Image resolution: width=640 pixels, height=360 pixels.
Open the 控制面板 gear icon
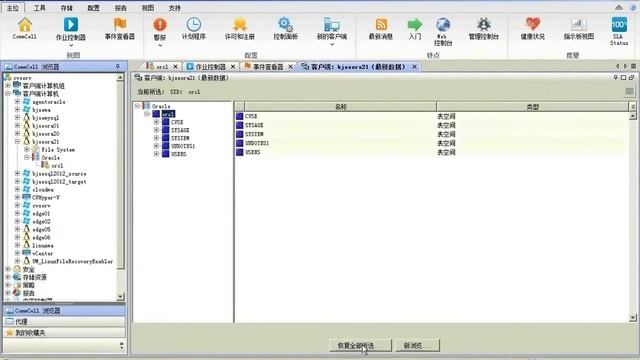(285, 24)
